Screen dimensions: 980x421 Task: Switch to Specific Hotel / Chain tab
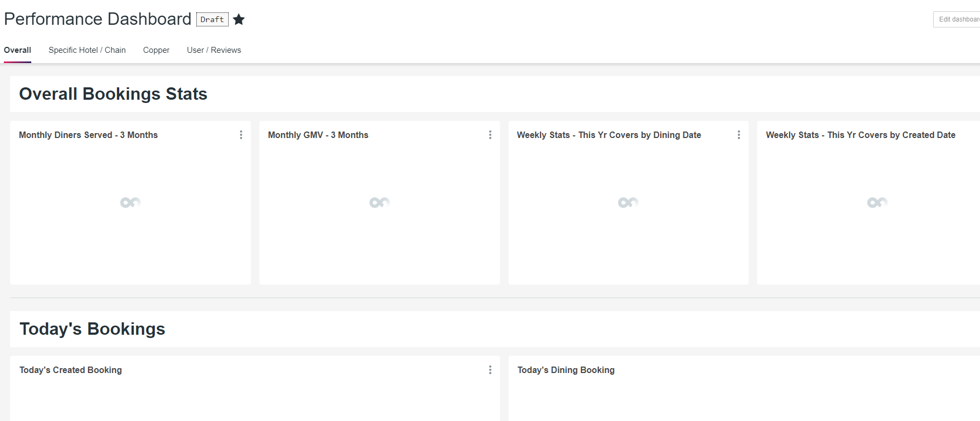tap(87, 50)
